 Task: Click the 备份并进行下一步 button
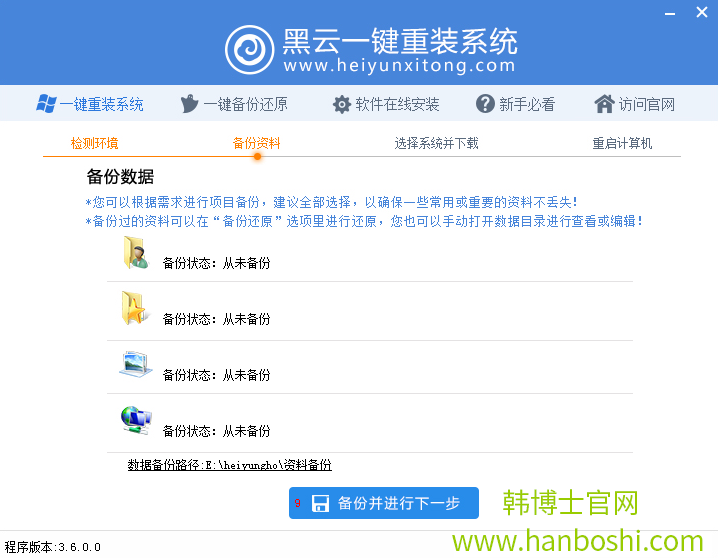point(384,503)
